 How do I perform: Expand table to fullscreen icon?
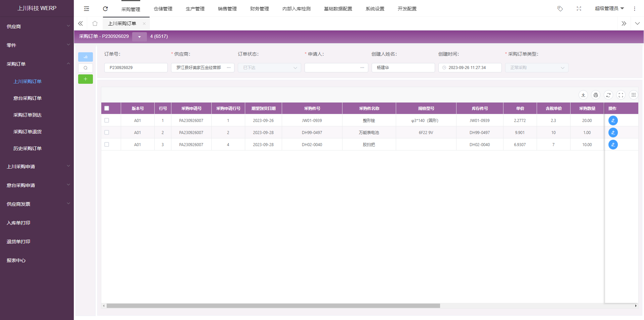coord(621,95)
